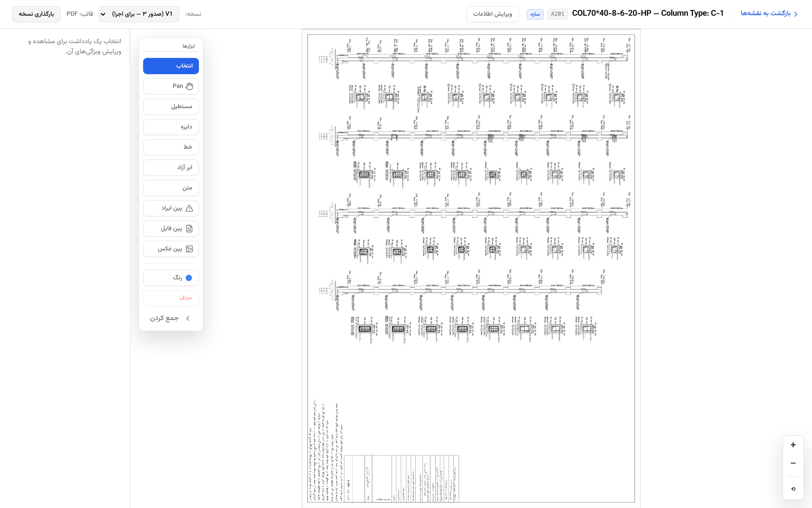Pick the ابر آزاد cloud tool
This screenshot has height=508, width=812.
[x=171, y=168]
